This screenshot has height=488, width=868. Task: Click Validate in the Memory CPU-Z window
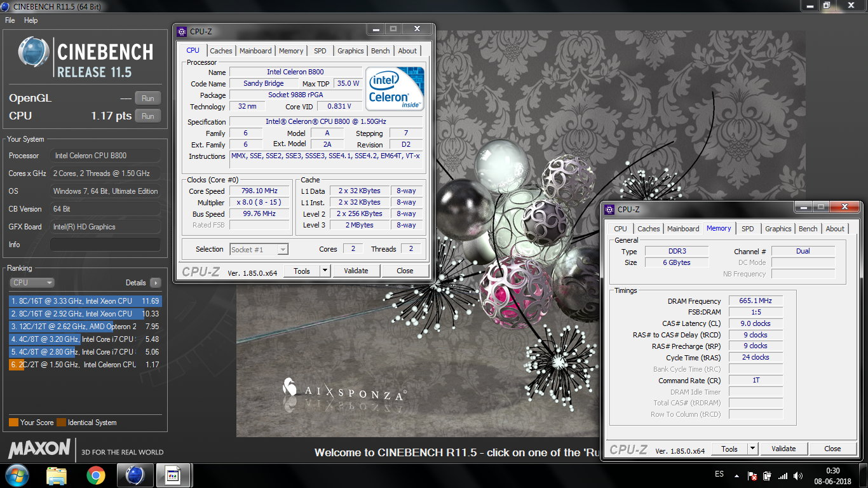click(783, 449)
